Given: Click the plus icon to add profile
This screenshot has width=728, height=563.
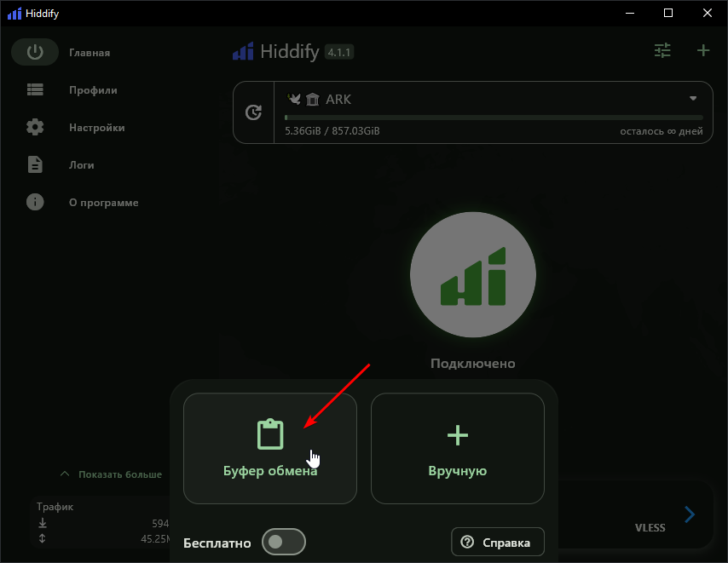Looking at the screenshot, I should point(703,51).
